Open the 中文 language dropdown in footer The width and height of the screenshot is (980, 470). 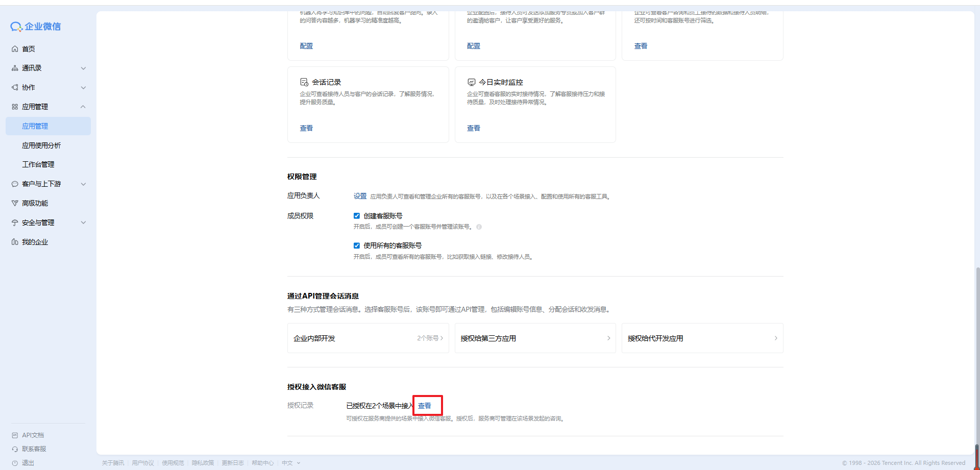(x=291, y=463)
